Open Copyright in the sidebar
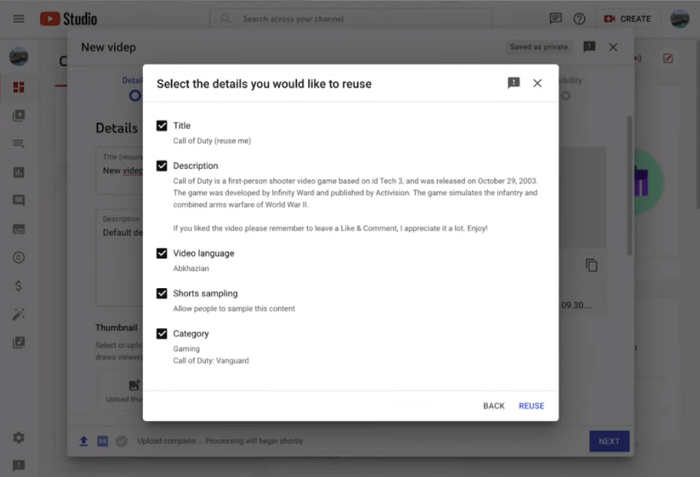This screenshot has width=700, height=477. click(19, 258)
